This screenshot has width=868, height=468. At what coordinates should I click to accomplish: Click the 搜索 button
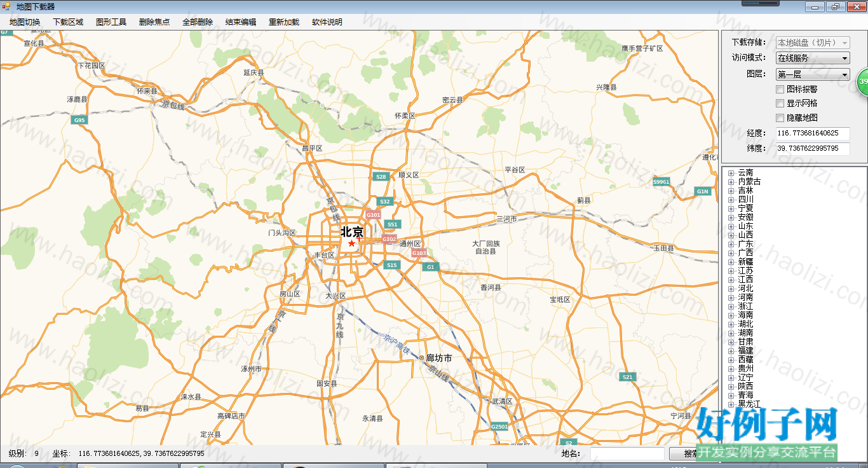coord(684,454)
